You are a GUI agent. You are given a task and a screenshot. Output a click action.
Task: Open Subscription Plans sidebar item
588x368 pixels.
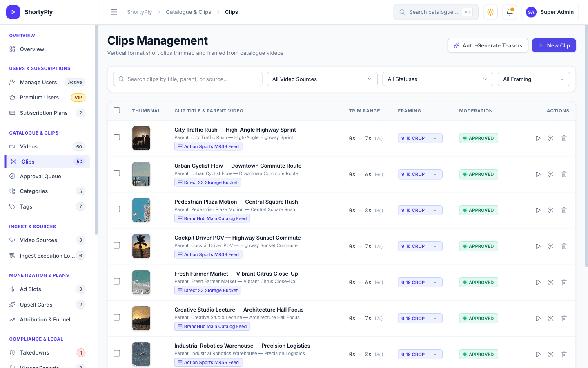coord(47,113)
